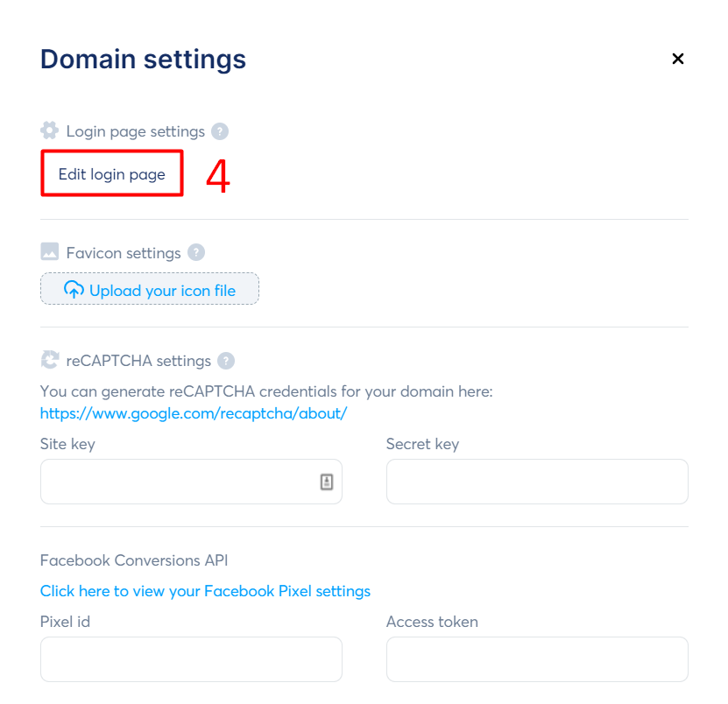Open the help icon next to Login page settings
728x704 pixels.
pos(220,130)
